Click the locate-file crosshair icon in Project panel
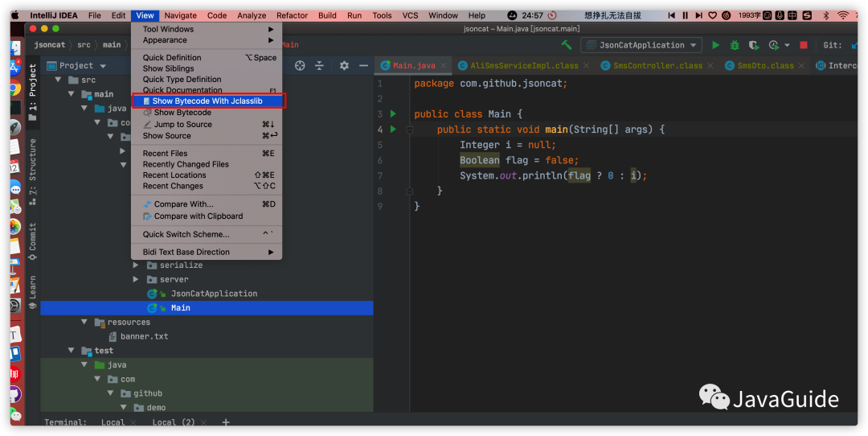 tap(300, 65)
